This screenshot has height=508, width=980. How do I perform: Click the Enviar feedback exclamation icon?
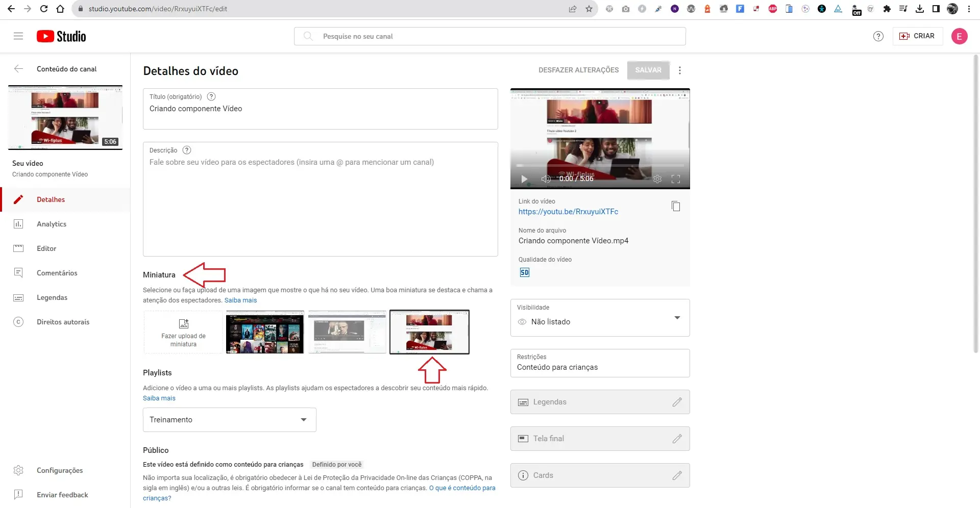(18, 494)
